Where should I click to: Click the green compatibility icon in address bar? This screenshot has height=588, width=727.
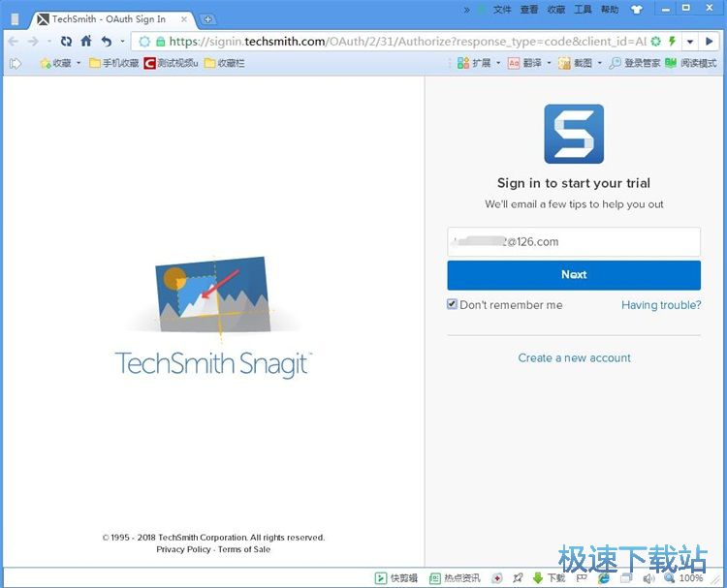[x=655, y=42]
